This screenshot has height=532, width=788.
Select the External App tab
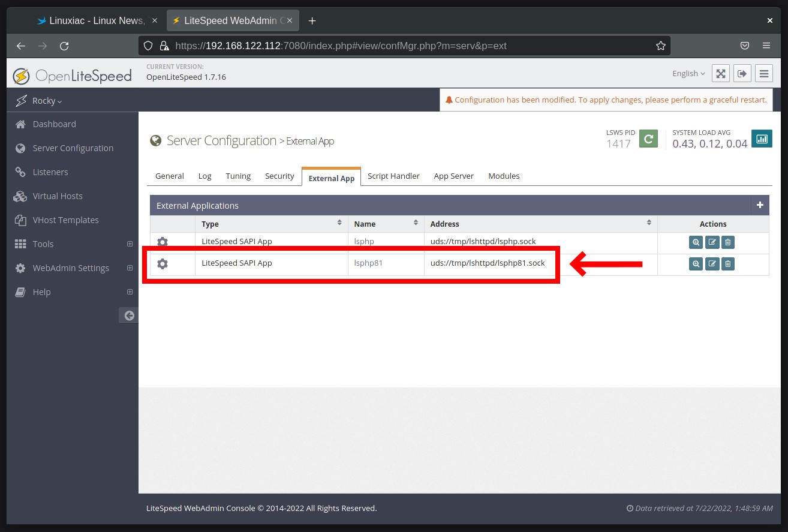[331, 177]
